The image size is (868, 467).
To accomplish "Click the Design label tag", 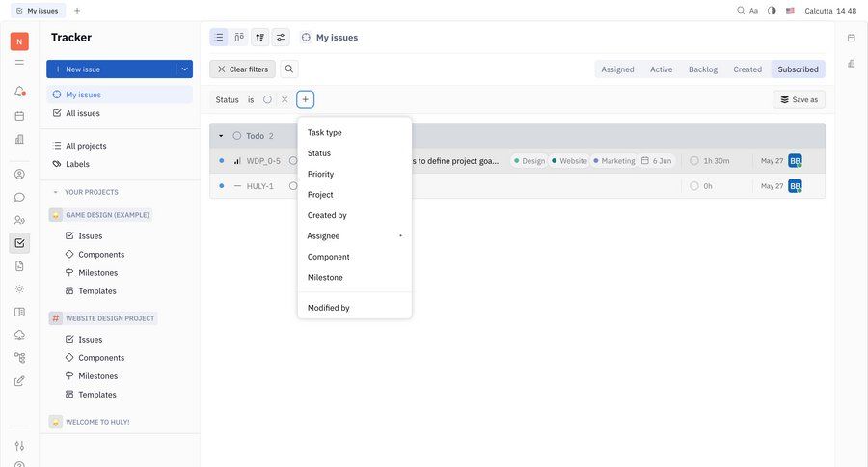I will pos(529,161).
